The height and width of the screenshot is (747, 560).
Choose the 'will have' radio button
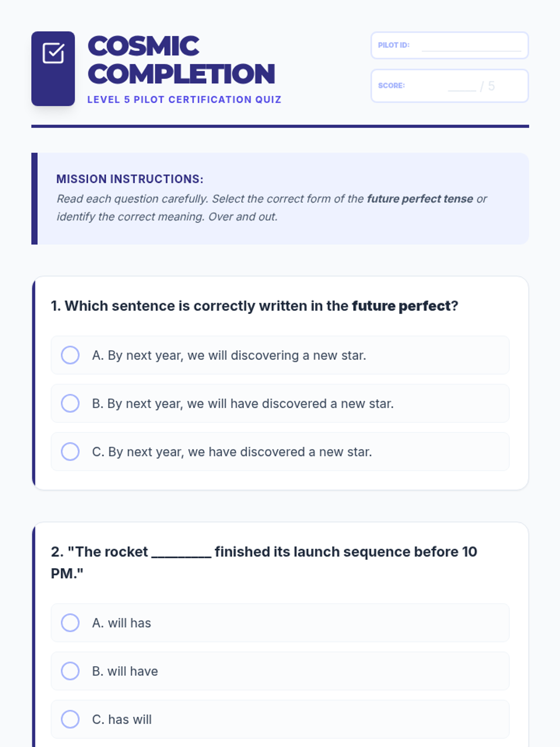[x=70, y=671]
